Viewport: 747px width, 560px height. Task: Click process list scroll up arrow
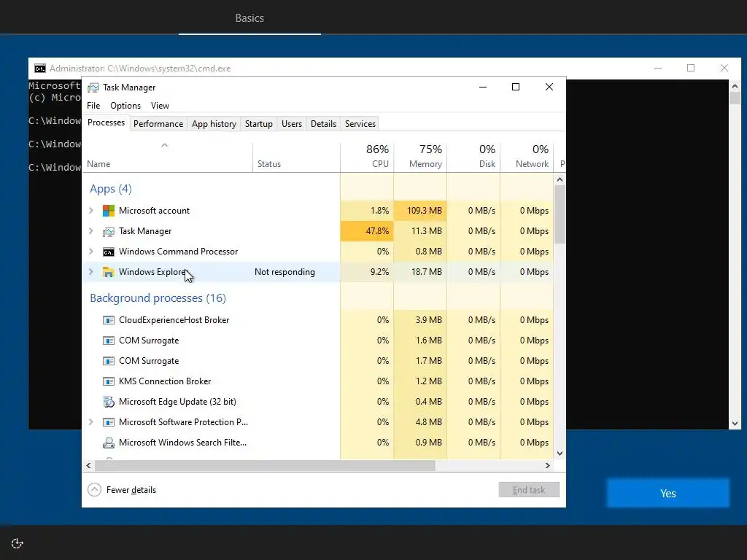560,179
